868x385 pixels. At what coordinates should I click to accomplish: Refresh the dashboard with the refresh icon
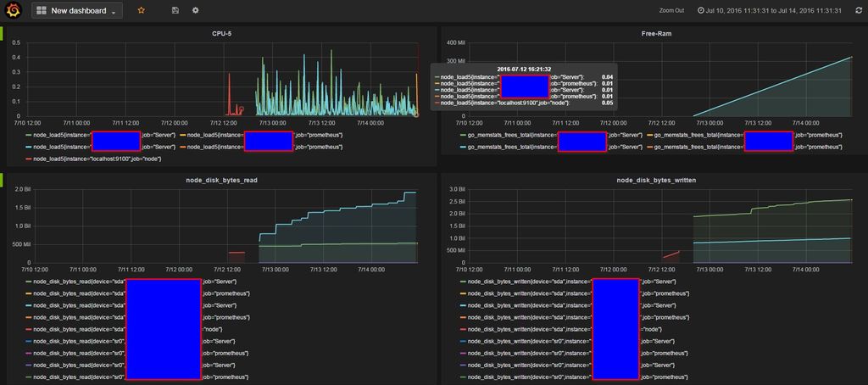(859, 10)
